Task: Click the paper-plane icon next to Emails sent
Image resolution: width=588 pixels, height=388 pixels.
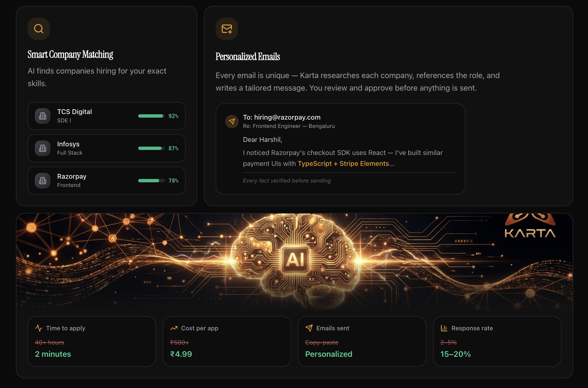Action: (309, 328)
